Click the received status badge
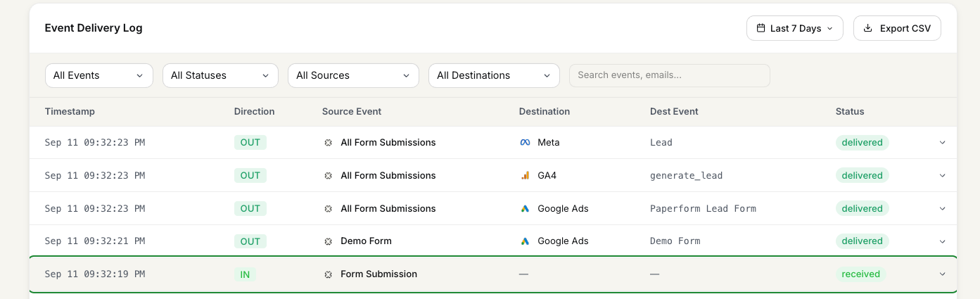Image resolution: width=980 pixels, height=299 pixels. [861, 274]
